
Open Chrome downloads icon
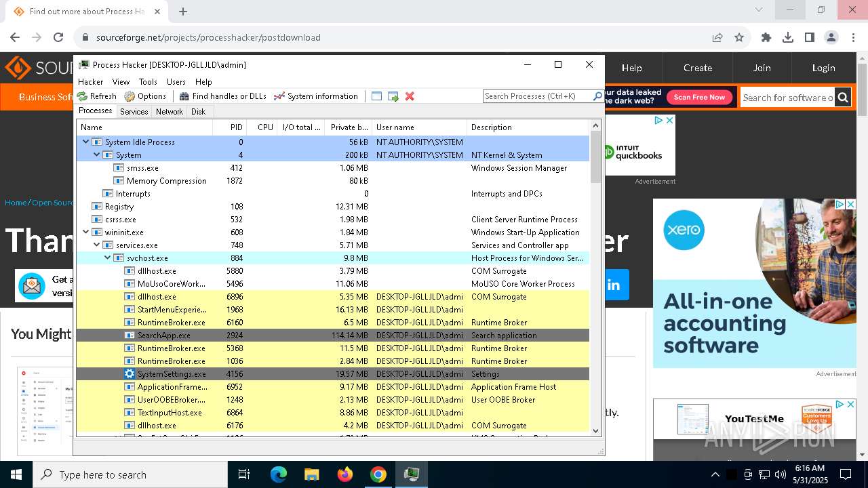click(x=788, y=37)
